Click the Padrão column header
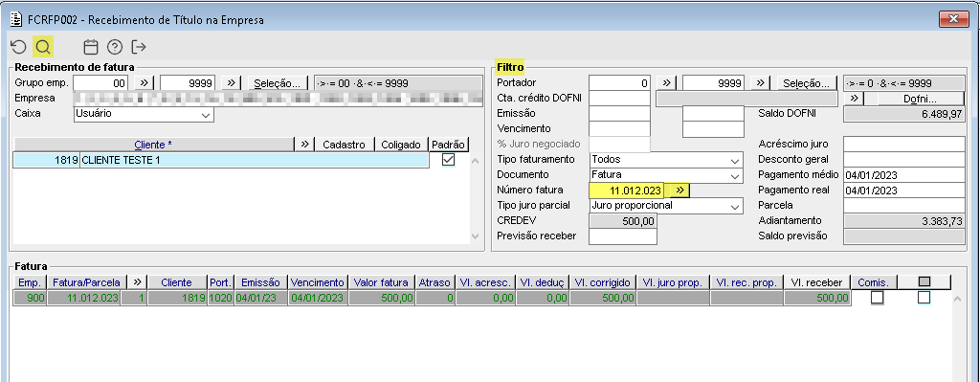 point(448,145)
